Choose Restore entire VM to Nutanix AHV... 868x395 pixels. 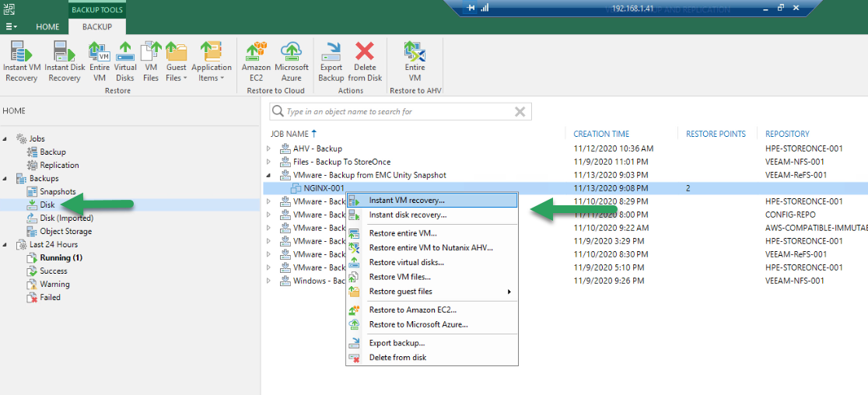[432, 248]
